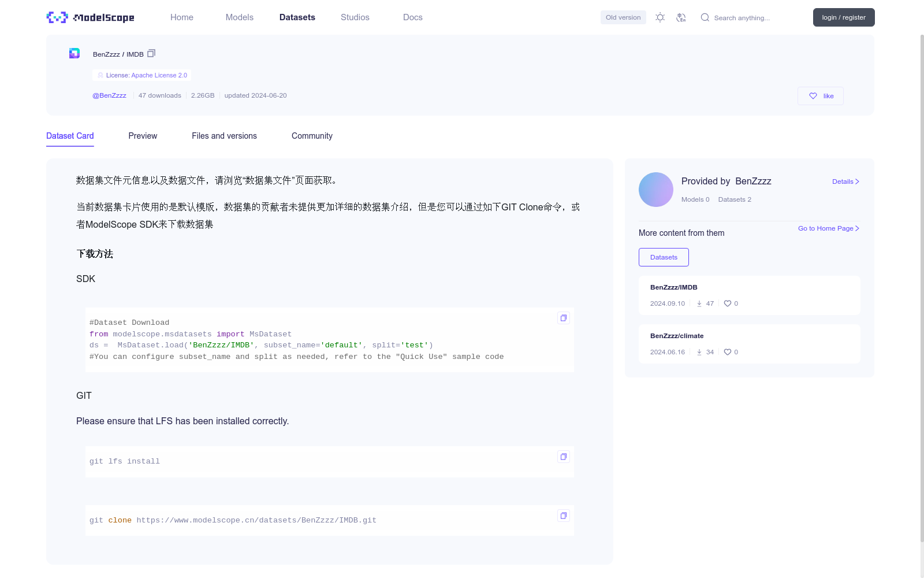Click the 47 downloads text
Screen dimensions: 924x578
click(160, 95)
